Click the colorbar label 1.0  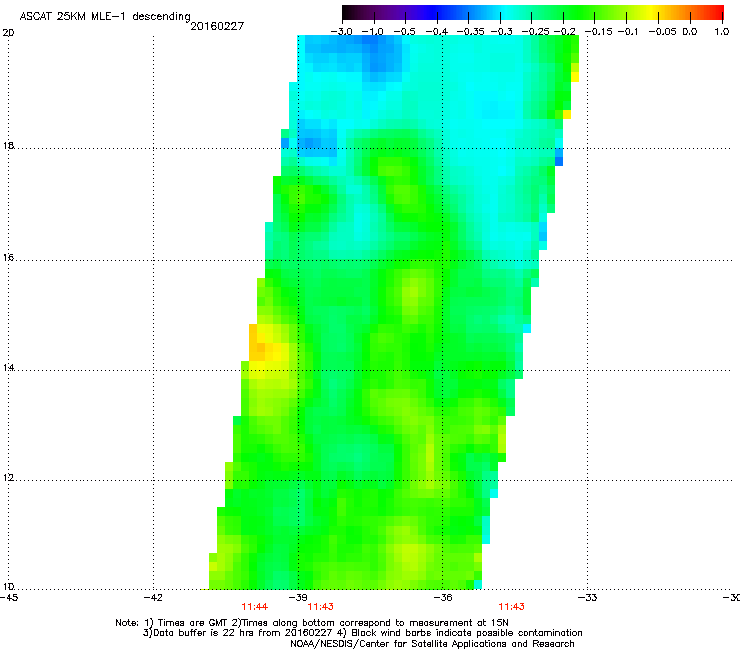click(722, 32)
